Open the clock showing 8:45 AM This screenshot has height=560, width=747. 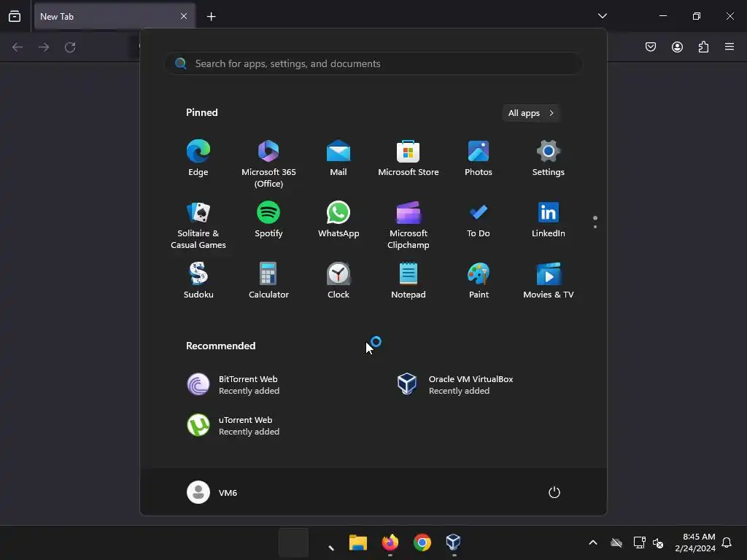click(x=695, y=542)
